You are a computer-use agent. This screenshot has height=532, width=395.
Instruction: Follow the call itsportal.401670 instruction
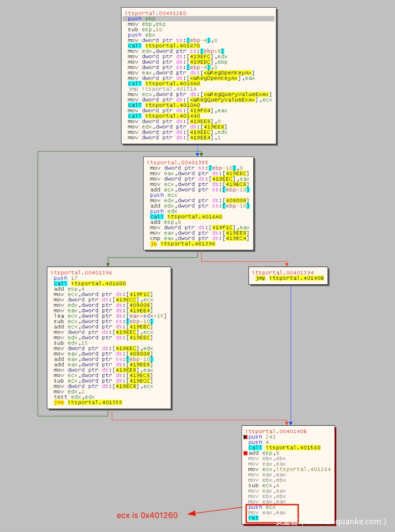tap(158, 45)
